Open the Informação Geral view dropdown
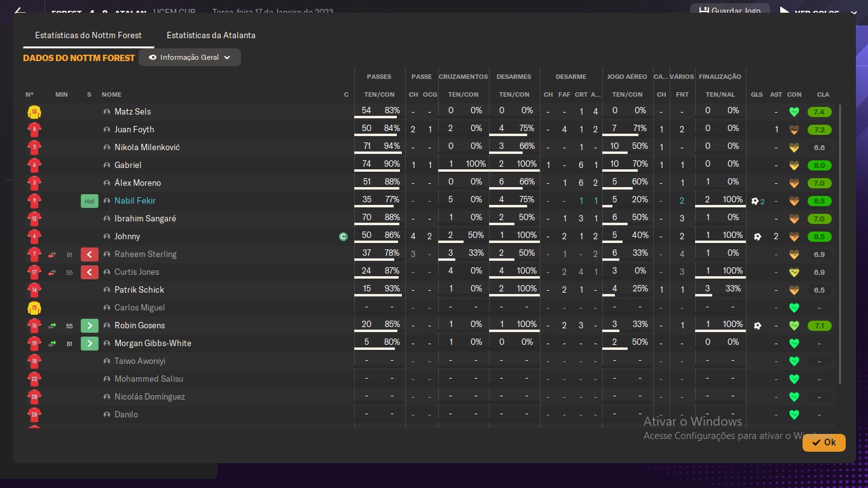The width and height of the screenshot is (868, 488). tap(189, 57)
